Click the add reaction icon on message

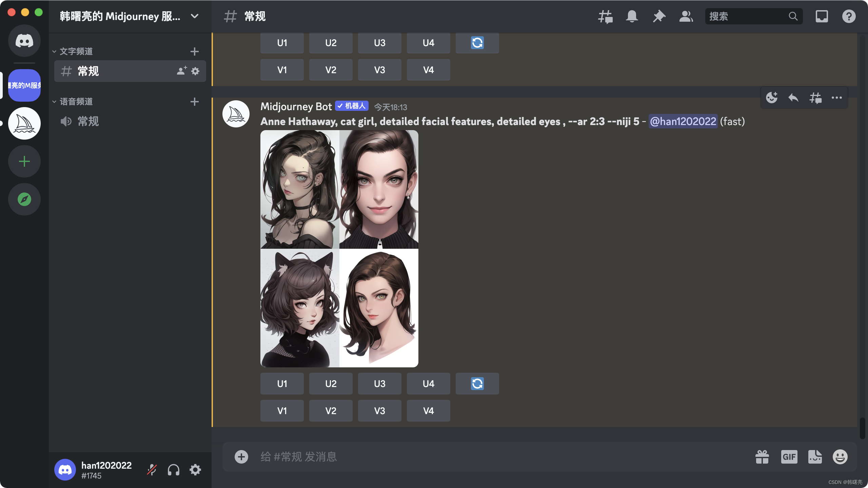[x=772, y=98]
